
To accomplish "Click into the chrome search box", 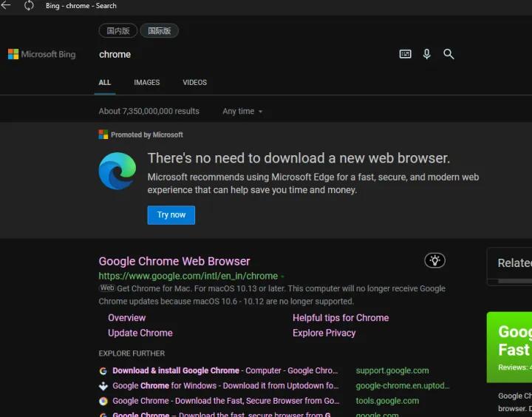I will 244,54.
